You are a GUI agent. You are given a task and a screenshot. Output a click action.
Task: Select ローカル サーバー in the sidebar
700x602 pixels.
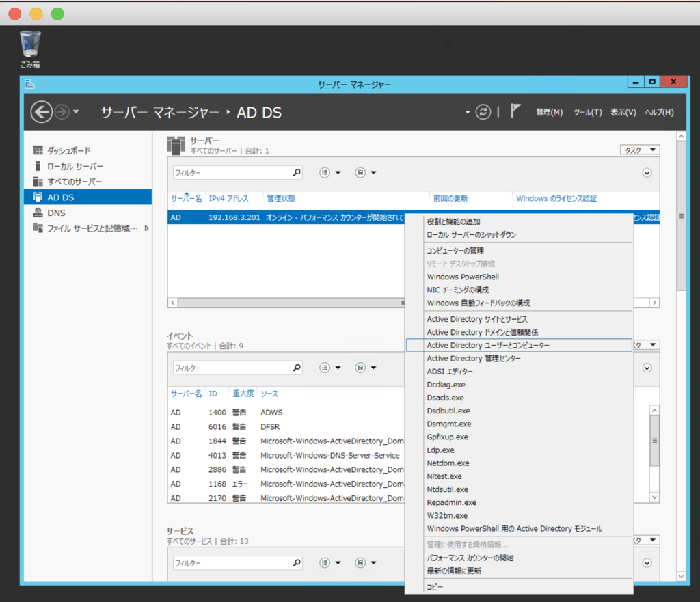88,166
